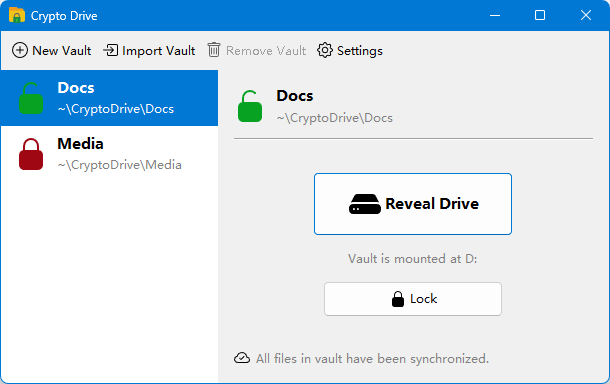Click the Settings label in toolbar
This screenshot has width=610, height=384.
coord(360,51)
